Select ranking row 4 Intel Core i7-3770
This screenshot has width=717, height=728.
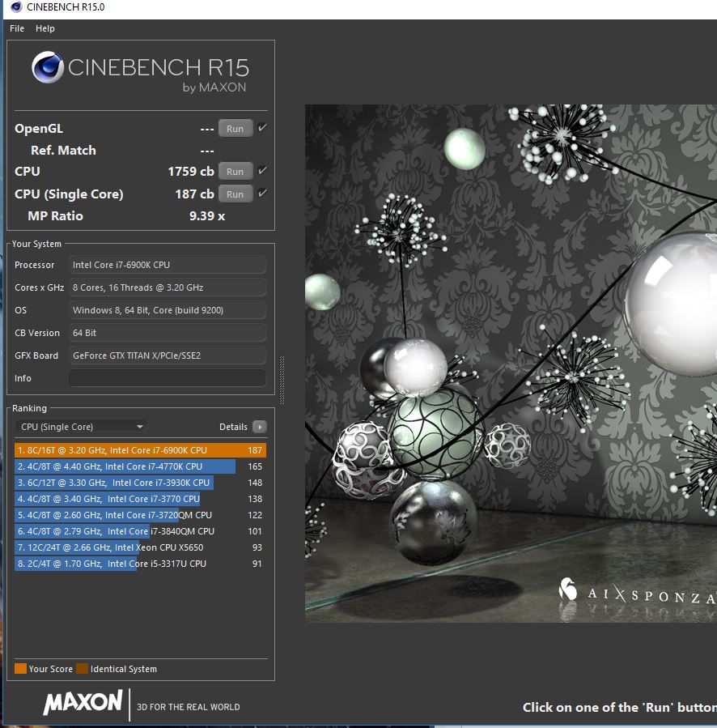140,499
